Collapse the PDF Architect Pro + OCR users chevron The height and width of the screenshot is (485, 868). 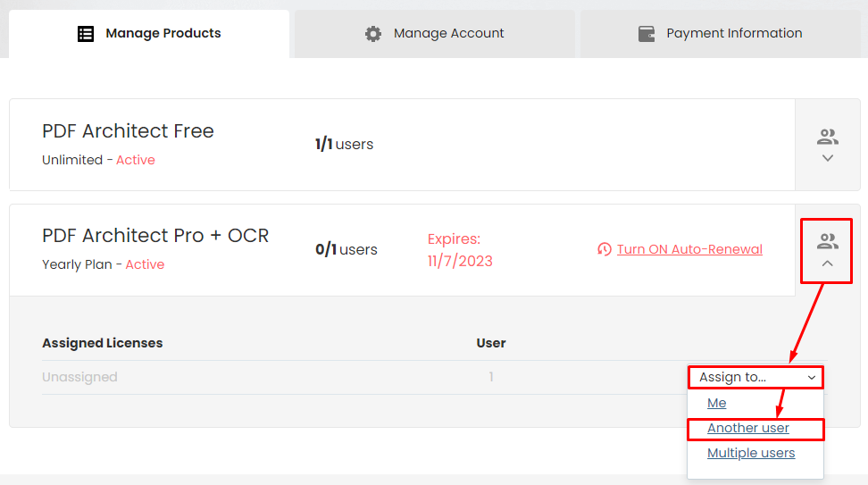click(828, 263)
